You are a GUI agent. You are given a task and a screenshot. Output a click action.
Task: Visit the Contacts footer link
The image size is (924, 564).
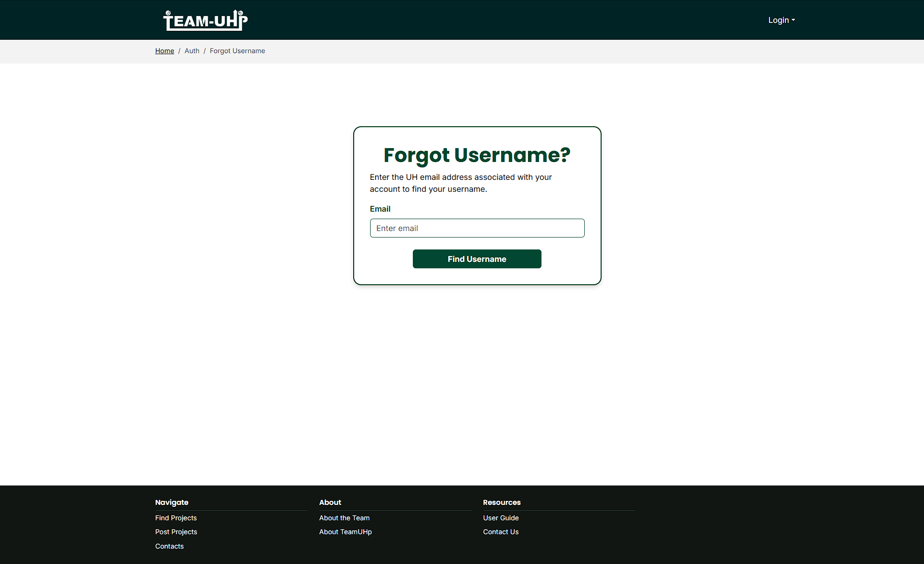tap(169, 546)
